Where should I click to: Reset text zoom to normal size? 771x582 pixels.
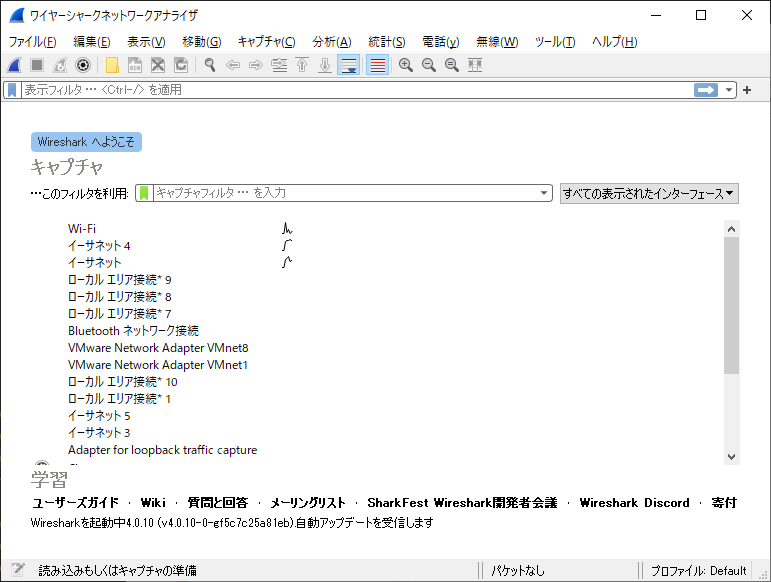point(452,65)
